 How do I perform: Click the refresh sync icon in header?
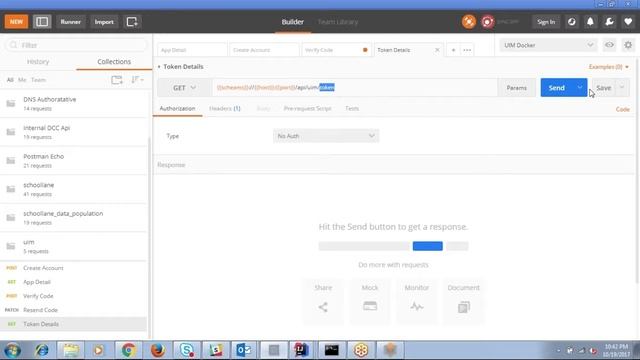[x=571, y=22]
